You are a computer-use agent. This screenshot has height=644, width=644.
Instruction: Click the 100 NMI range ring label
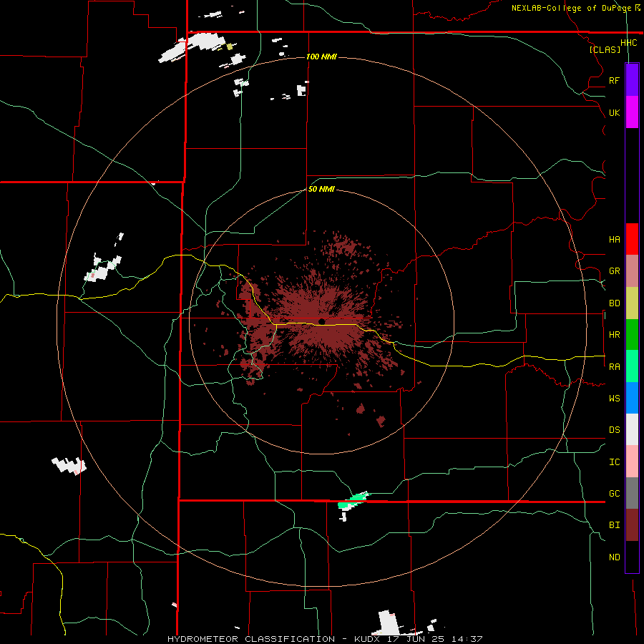click(x=321, y=57)
